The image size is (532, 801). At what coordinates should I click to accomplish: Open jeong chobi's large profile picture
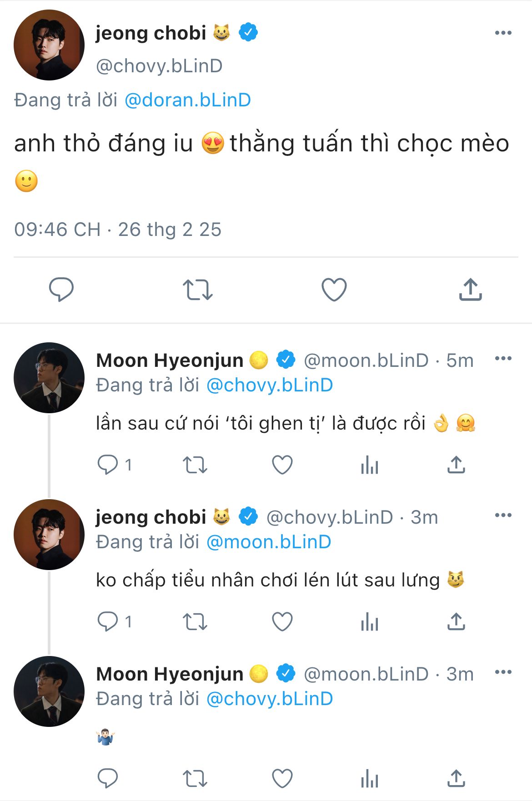[49, 45]
